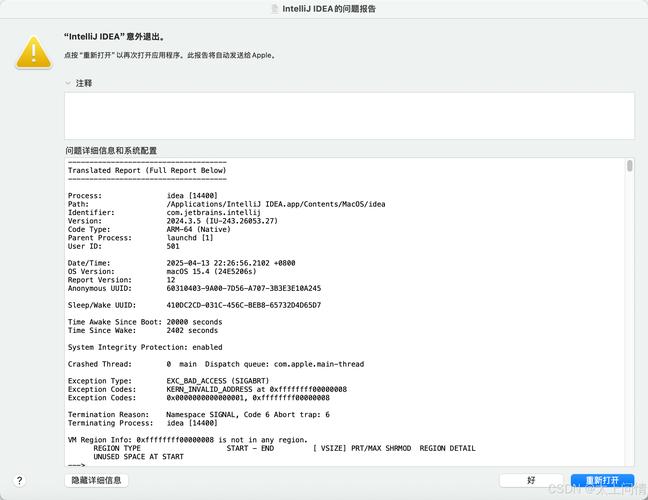Click inside the 注释 comment text box

[349, 115]
